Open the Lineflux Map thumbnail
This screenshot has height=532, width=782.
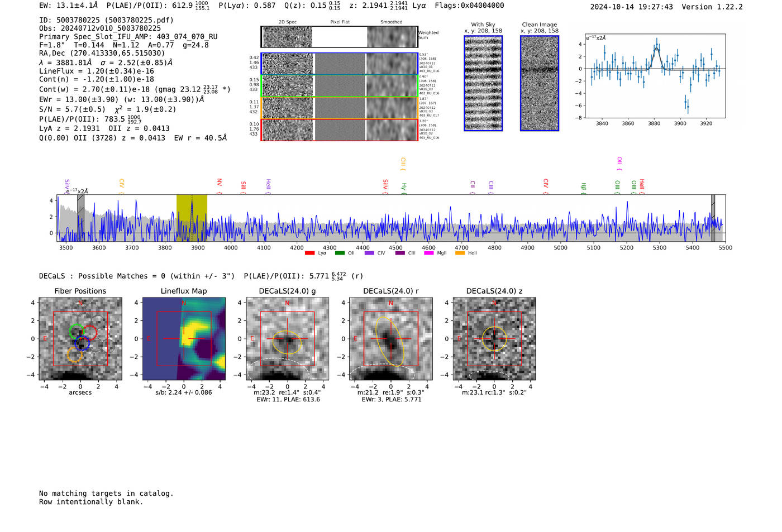[184, 339]
